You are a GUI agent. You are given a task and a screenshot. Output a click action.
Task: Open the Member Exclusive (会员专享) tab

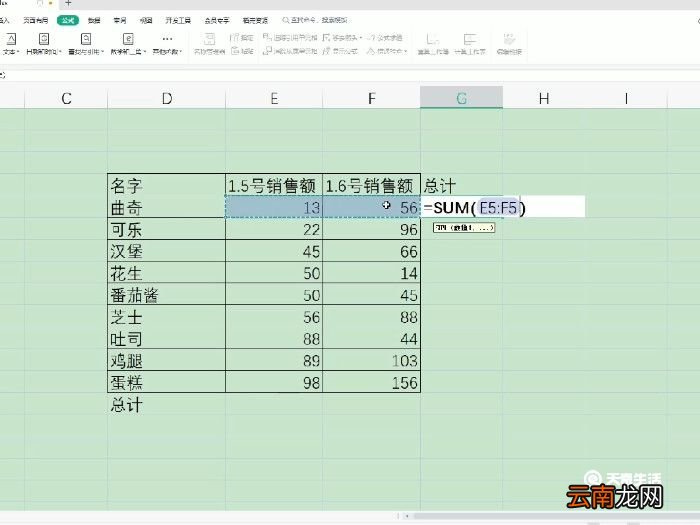217,20
